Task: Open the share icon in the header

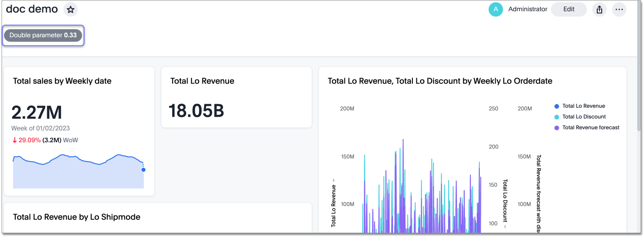Action: [599, 9]
